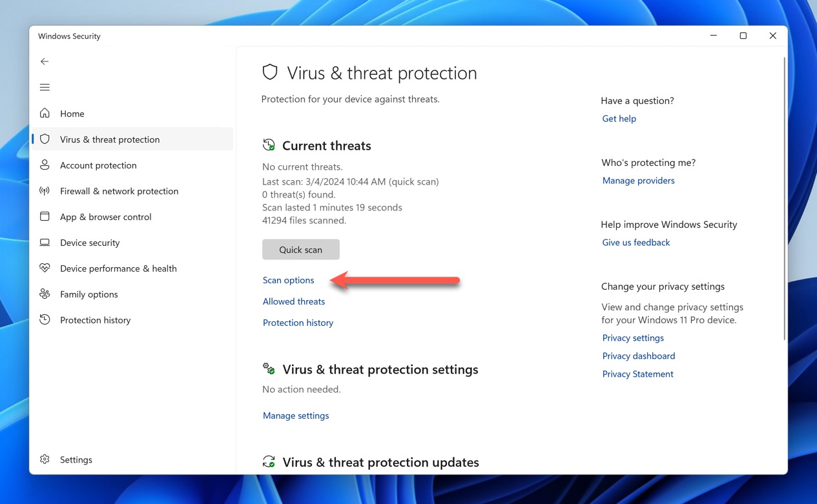The image size is (817, 504).
Task: Click the Home house icon
Action: tap(45, 114)
